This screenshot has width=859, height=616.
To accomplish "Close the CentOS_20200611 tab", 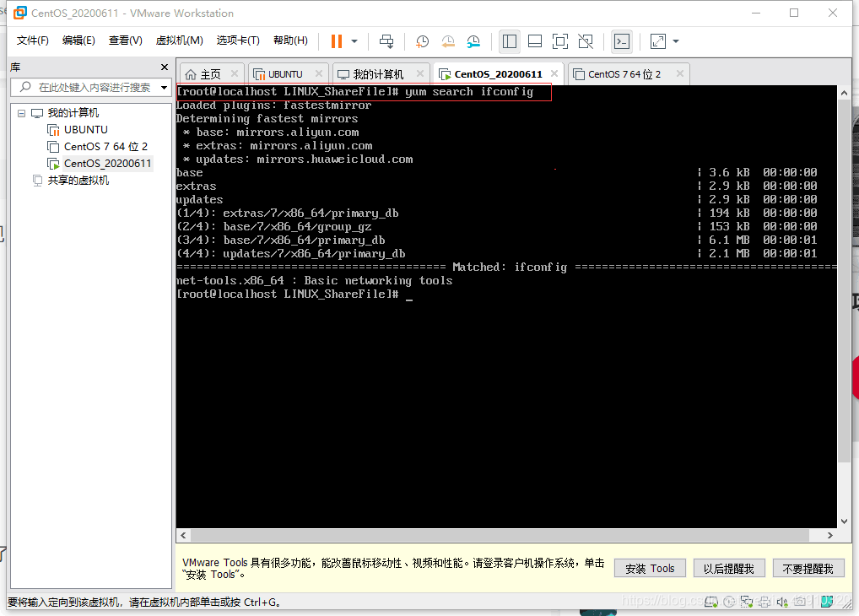I will 554,73.
